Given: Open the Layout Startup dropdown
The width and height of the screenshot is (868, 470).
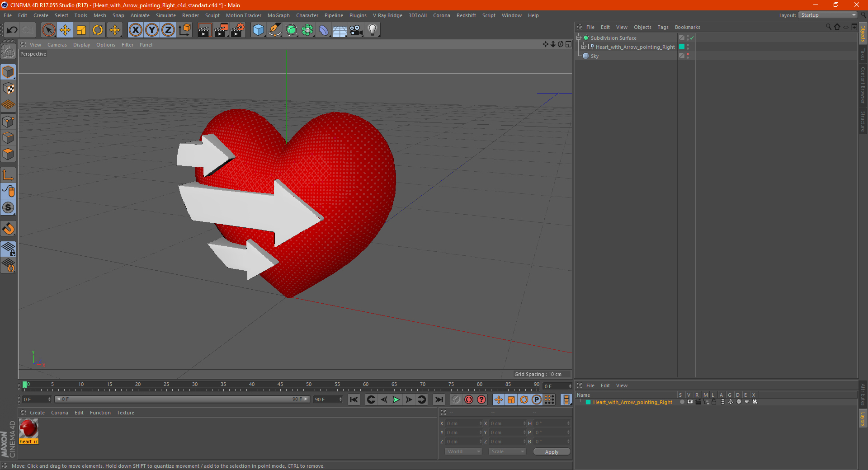Looking at the screenshot, I should coord(828,15).
